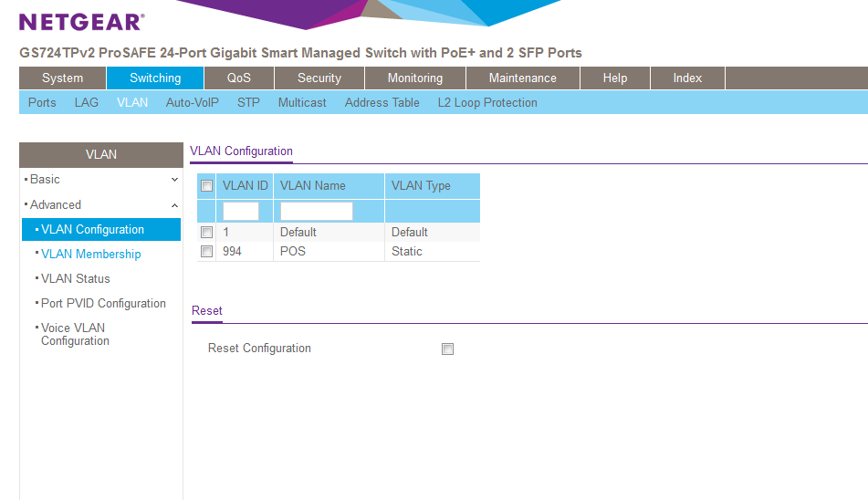Open the System main tab
Screen dimensions: 868x500
[63, 78]
